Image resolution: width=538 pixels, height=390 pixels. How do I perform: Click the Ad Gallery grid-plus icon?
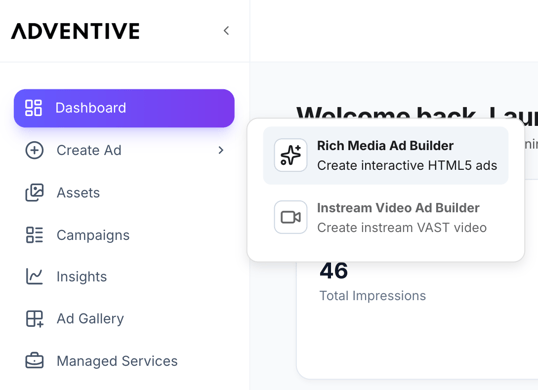click(34, 319)
